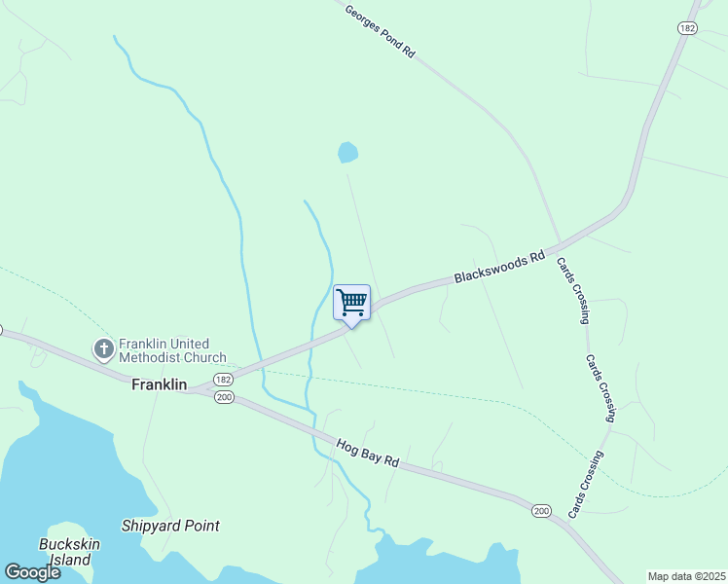Click the uppermost Cards Crossing road label
This screenshot has height=584, width=728.
pos(573,291)
